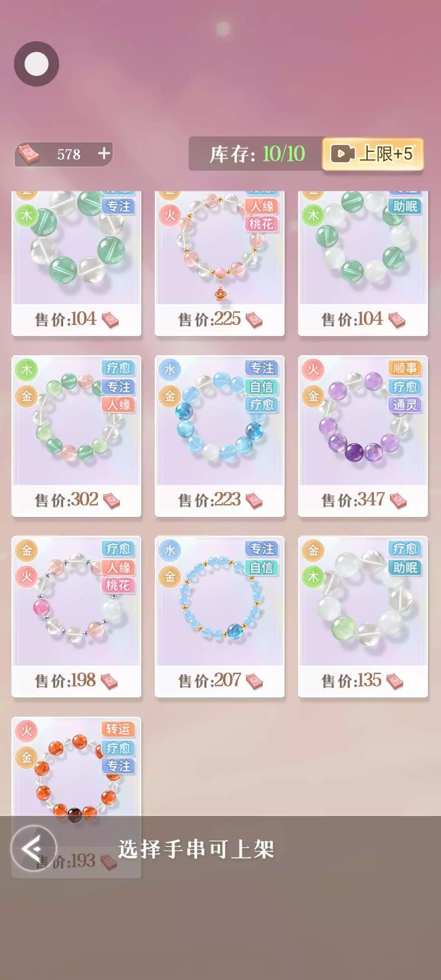Tap the plus icon next to 578
The image size is (441, 980).
(x=104, y=153)
